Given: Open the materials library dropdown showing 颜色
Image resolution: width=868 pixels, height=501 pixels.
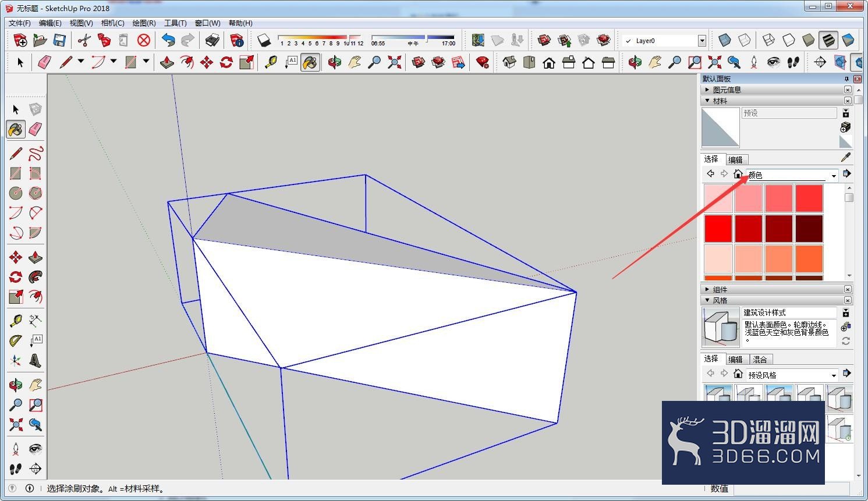Looking at the screenshot, I should click(792, 175).
